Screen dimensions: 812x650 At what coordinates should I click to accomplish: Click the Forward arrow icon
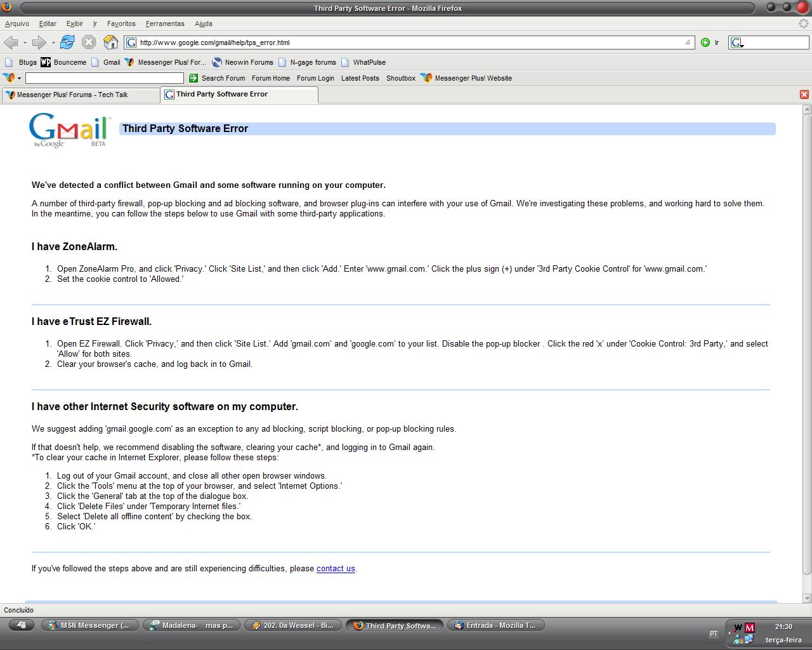pos(39,43)
